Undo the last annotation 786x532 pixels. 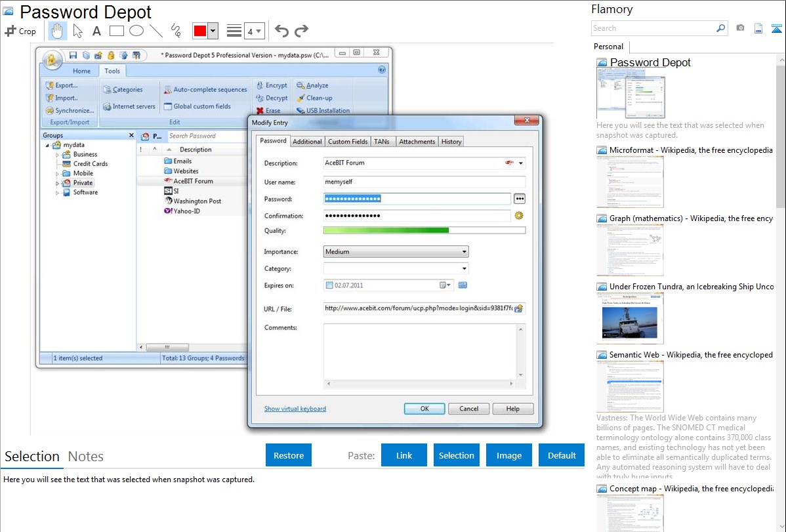tap(281, 31)
